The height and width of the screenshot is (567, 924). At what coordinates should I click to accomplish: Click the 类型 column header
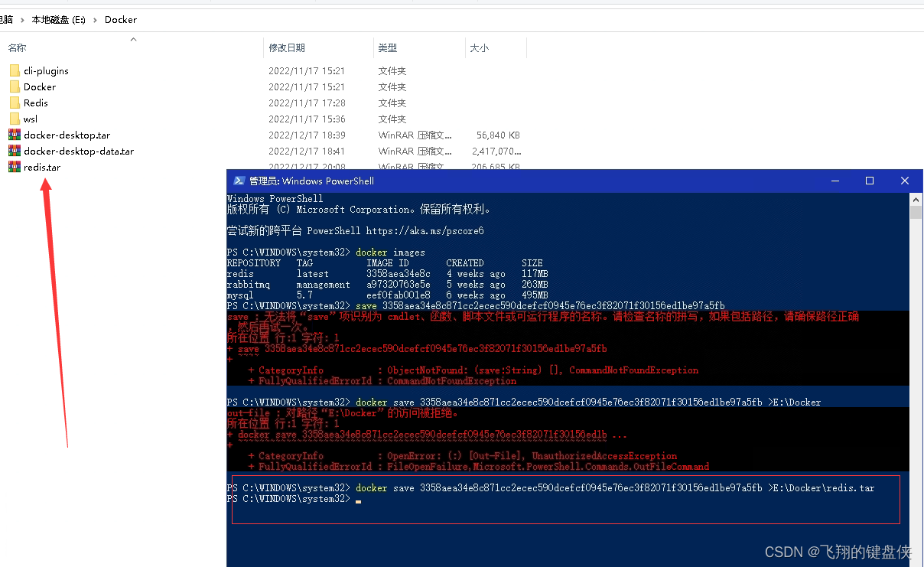pos(387,47)
